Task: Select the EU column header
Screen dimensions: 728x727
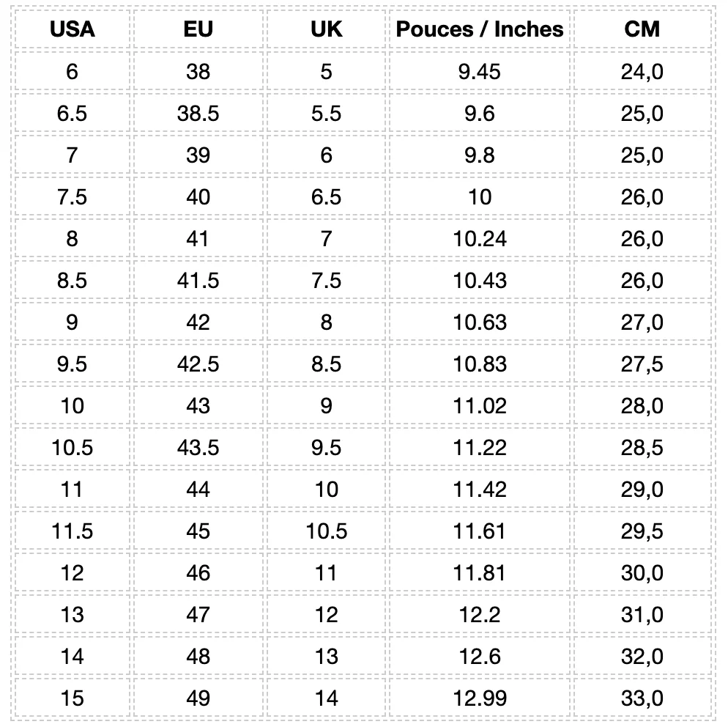Action: coord(198,29)
